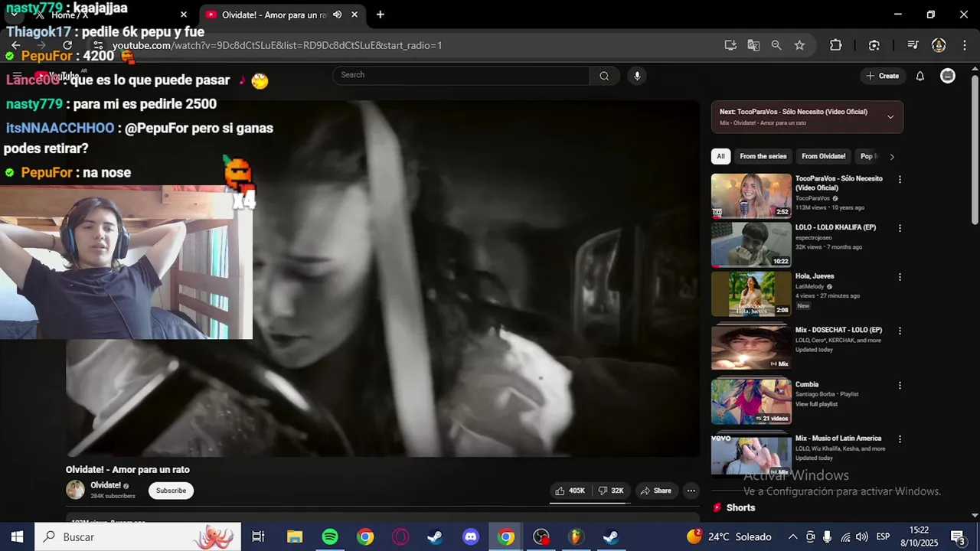Open options for TocoParaVos - Sólo Necesito video

tap(900, 180)
